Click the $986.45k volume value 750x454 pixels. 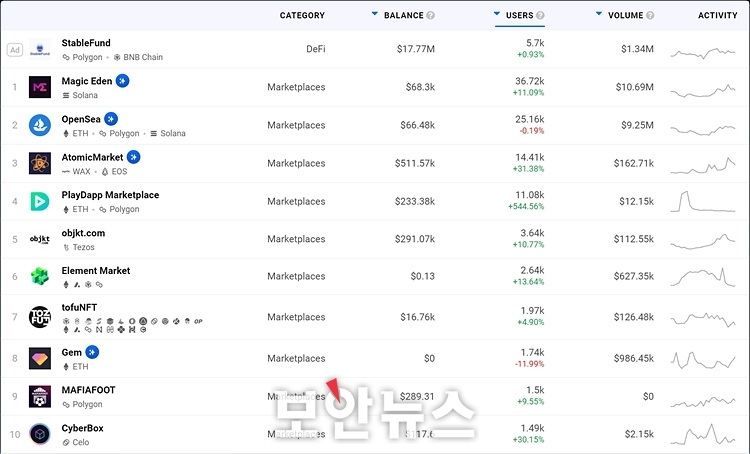633,358
